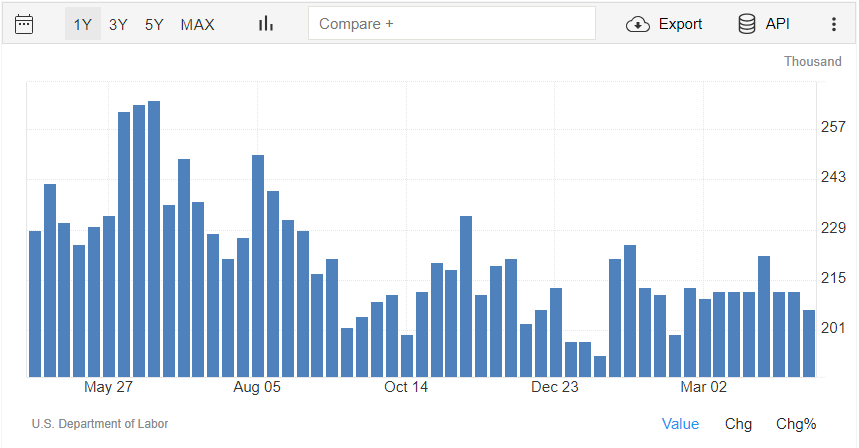859x448 pixels.
Task: Click the U.S. Department of Labor source
Action: 100,424
